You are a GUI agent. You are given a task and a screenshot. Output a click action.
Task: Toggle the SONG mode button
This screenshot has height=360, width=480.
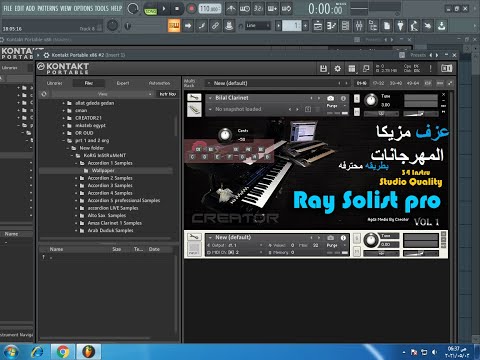(x=151, y=11)
